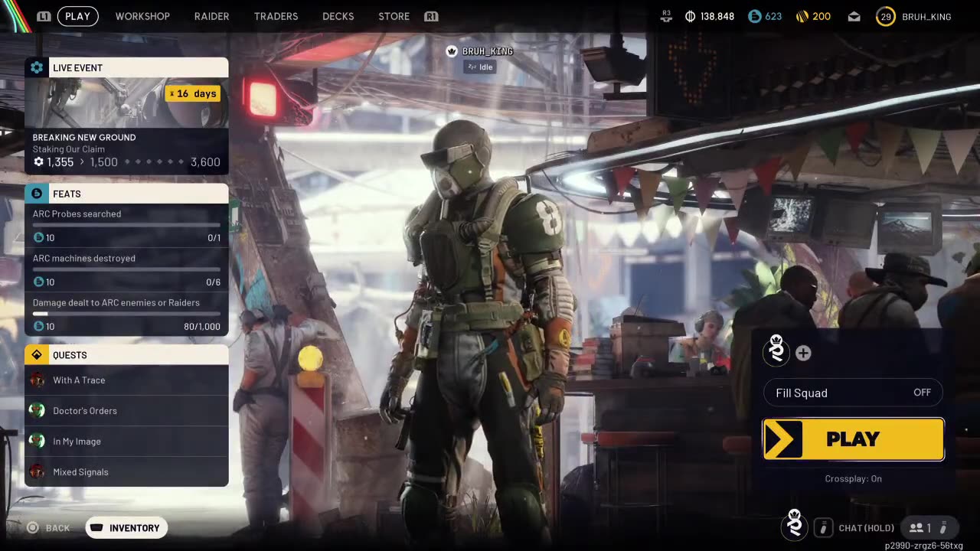Click the event progress 1,355 value
This screenshot has width=980, height=551.
click(54, 162)
